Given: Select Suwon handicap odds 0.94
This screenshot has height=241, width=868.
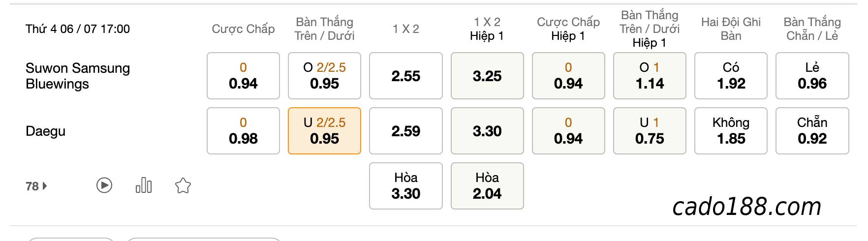Looking at the screenshot, I should tap(243, 76).
